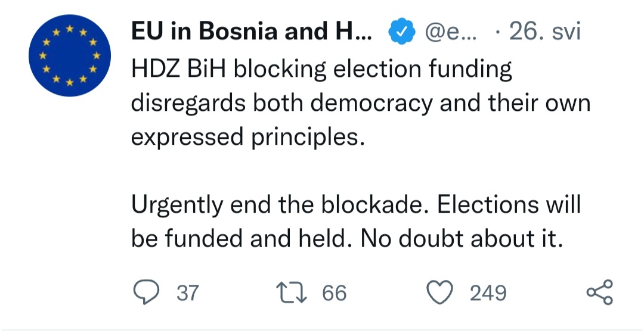
Task: Click the 37 replies count
Action: point(188,293)
